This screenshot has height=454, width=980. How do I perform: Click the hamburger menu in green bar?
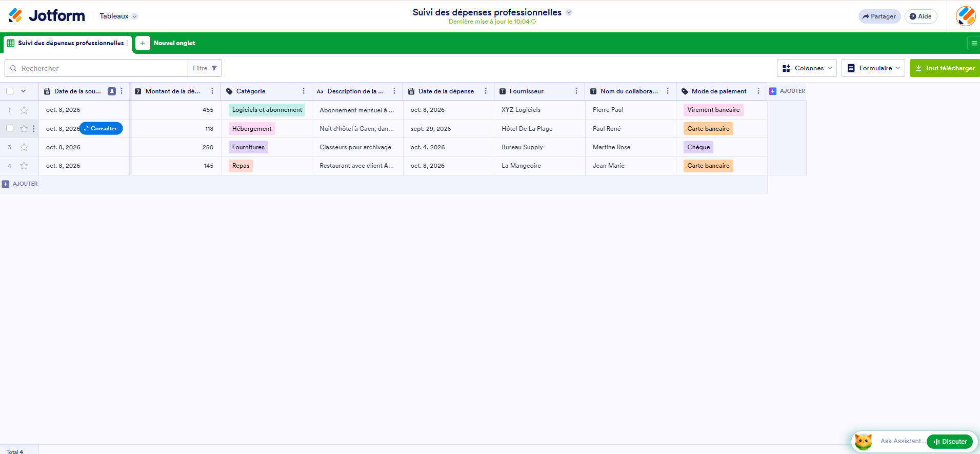coord(974,43)
